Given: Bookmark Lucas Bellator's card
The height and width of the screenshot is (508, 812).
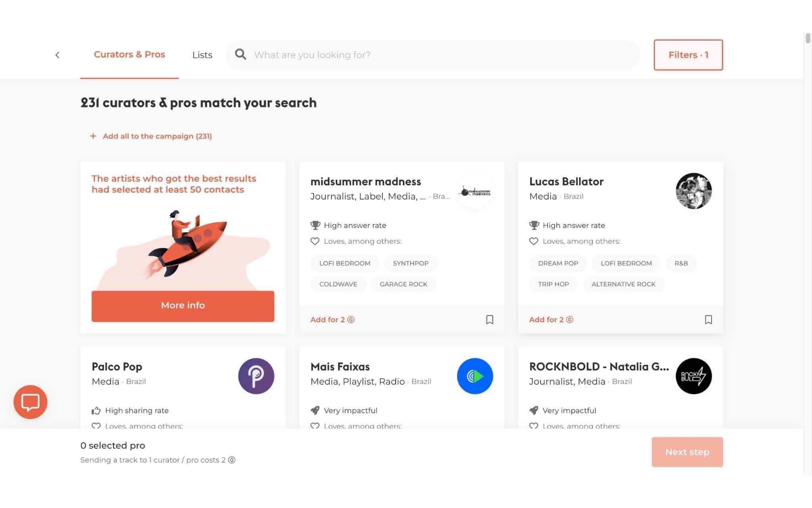Looking at the screenshot, I should (x=709, y=319).
